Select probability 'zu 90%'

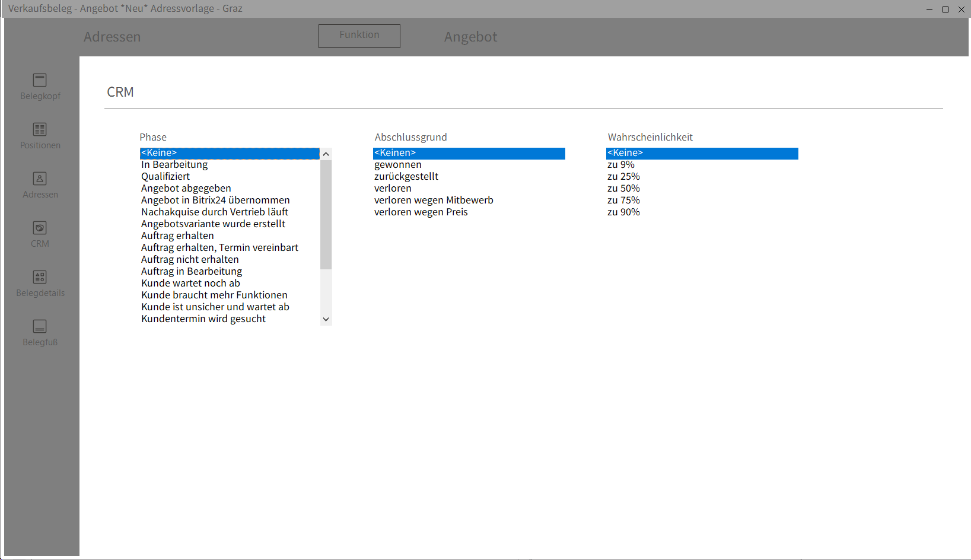pos(702,212)
